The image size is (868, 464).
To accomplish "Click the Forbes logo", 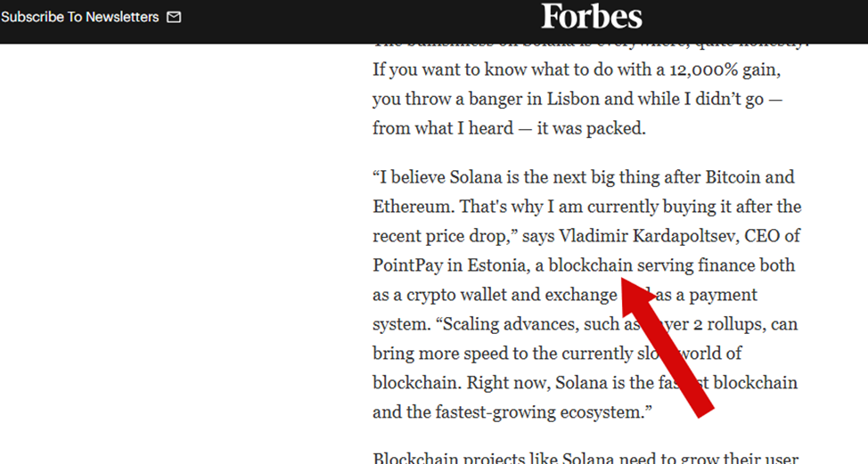I will point(592,17).
